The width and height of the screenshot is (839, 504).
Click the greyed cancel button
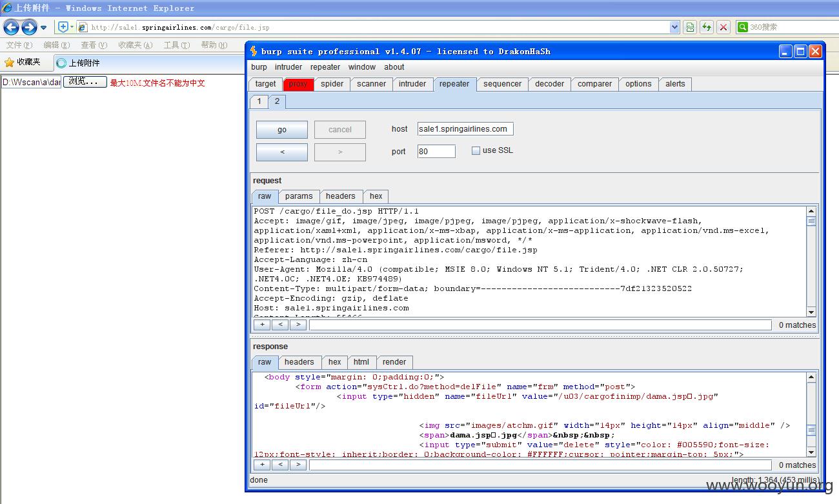[x=340, y=130]
